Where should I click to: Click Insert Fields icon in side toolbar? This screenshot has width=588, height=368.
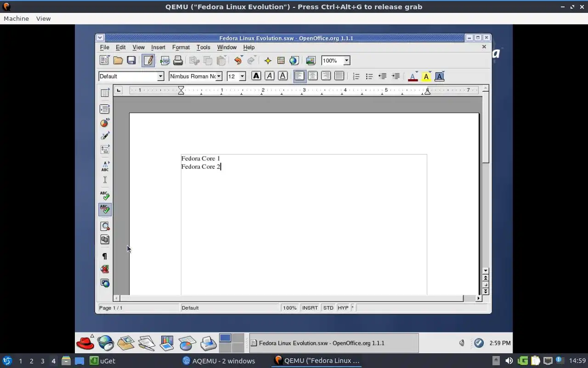105,109
